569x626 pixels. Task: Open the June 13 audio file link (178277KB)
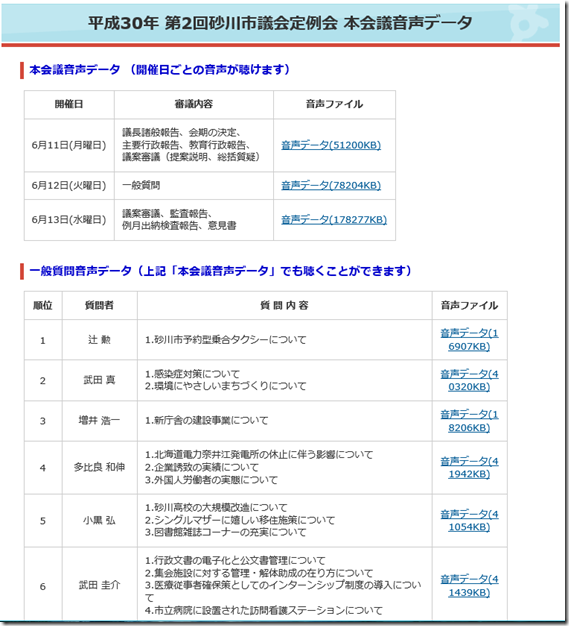(334, 220)
